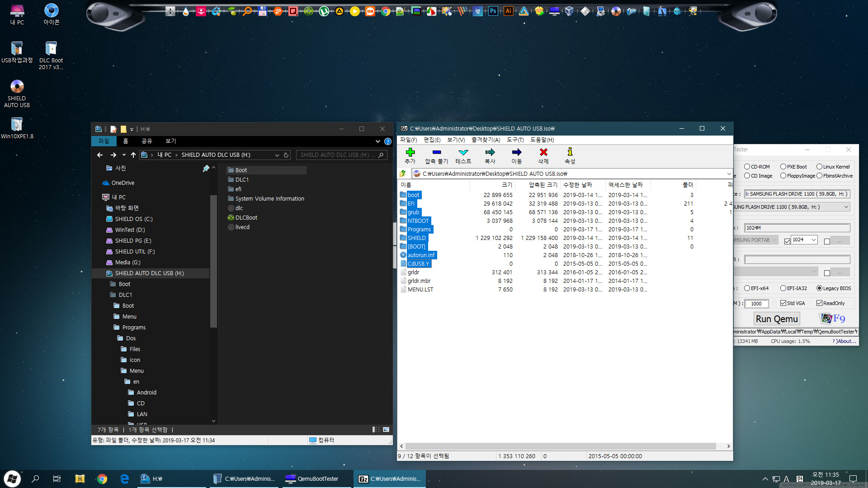Viewport: 868px width, 488px height.
Task: Click the 복사 copy arrow icon
Action: (x=490, y=152)
